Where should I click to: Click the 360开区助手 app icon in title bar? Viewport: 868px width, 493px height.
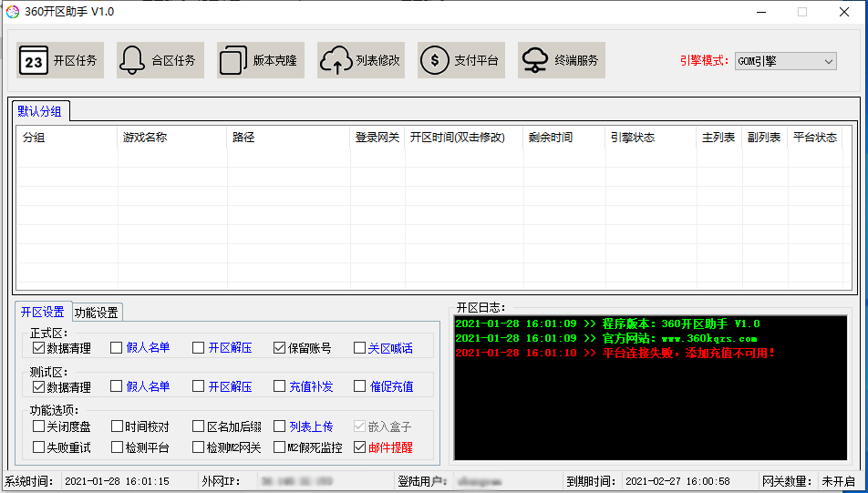[12, 12]
